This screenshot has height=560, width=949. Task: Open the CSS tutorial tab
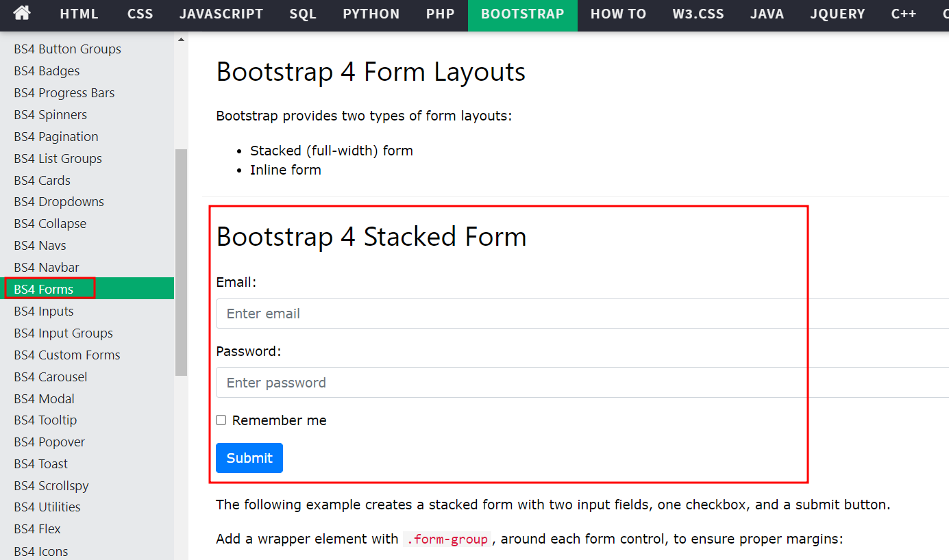tap(140, 14)
